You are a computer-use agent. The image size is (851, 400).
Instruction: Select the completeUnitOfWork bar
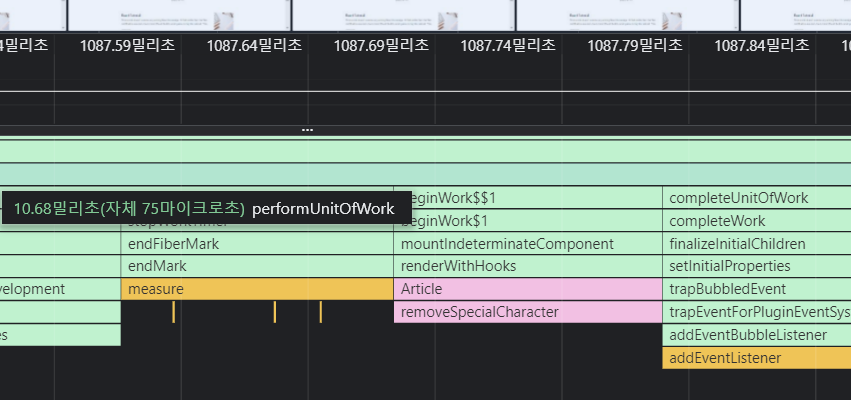pos(757,198)
